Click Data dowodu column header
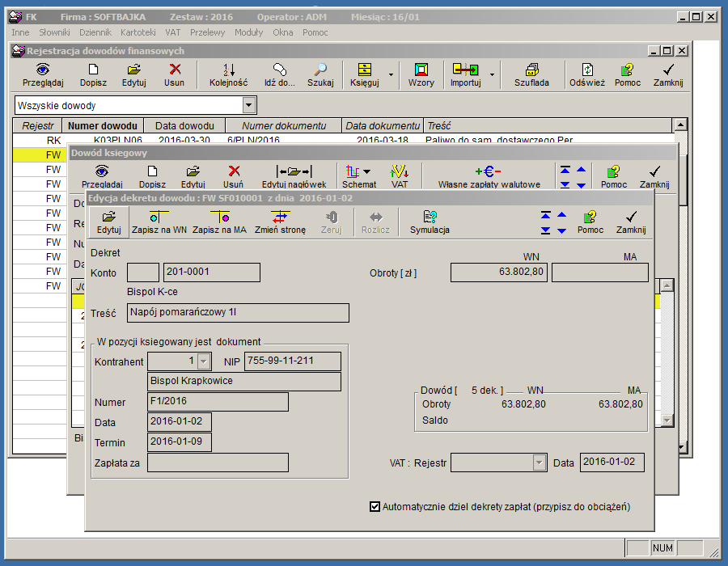 pyautogui.click(x=184, y=125)
